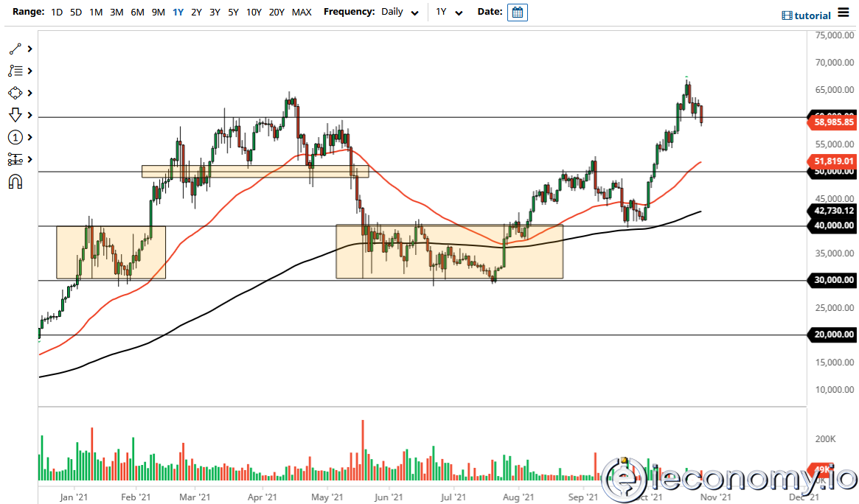
Task: Choose the 6M range option
Action: coord(137,13)
